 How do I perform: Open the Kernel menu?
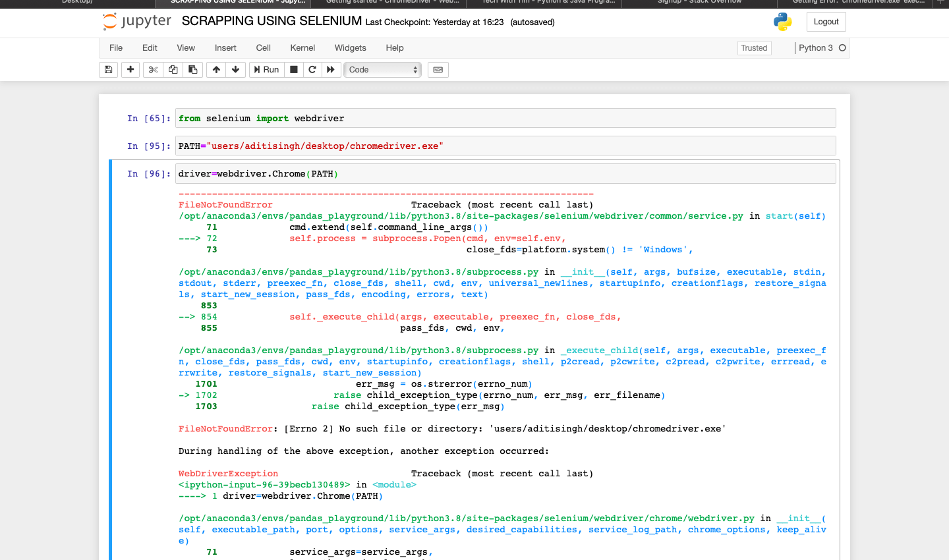[302, 48]
